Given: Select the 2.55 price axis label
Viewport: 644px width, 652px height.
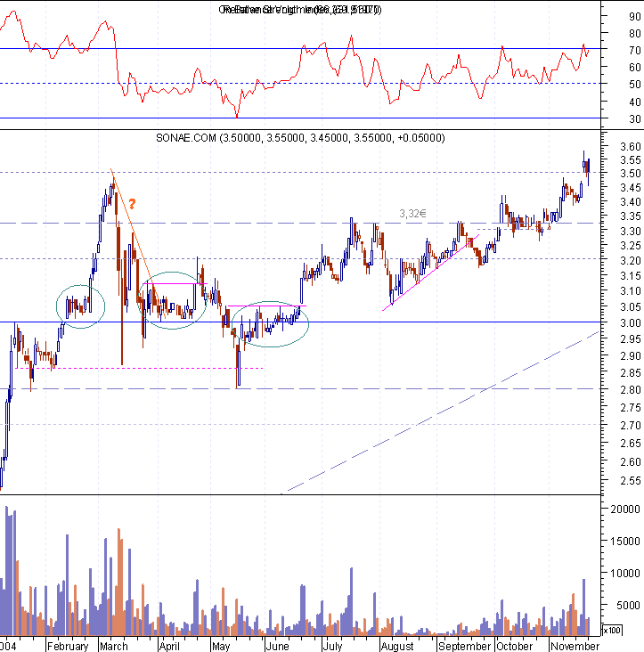Looking at the screenshot, I should (x=631, y=481).
